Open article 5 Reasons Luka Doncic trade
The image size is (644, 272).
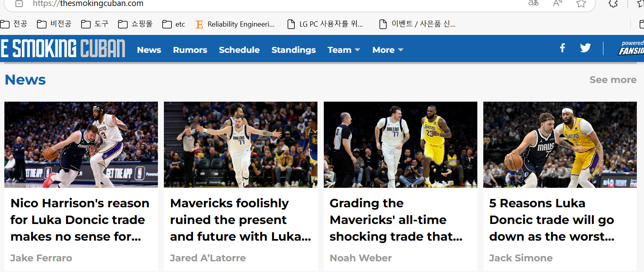tap(552, 220)
